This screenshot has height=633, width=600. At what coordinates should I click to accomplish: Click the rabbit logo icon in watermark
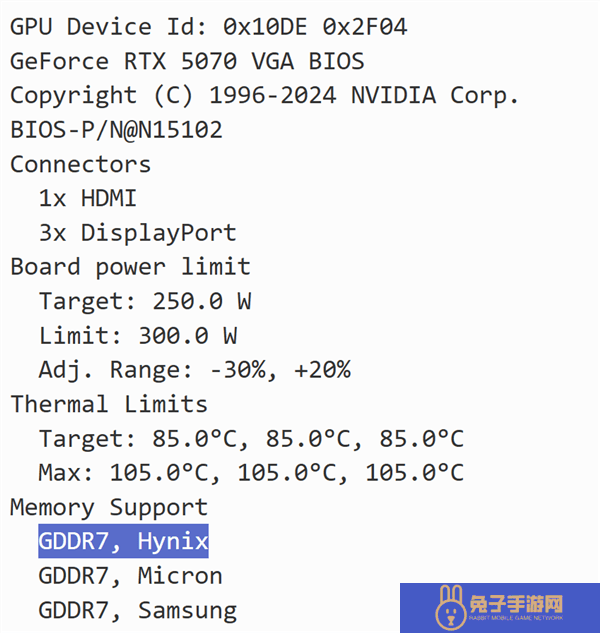[451, 608]
